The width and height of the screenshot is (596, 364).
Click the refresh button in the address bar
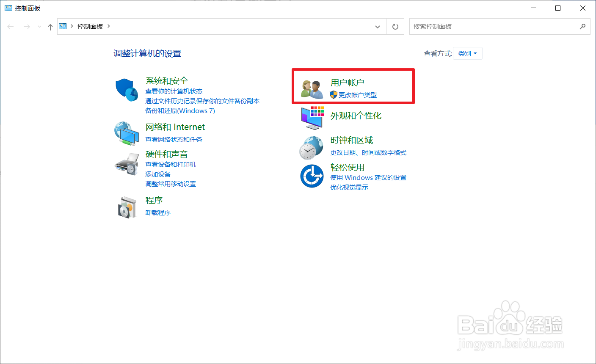click(x=395, y=26)
